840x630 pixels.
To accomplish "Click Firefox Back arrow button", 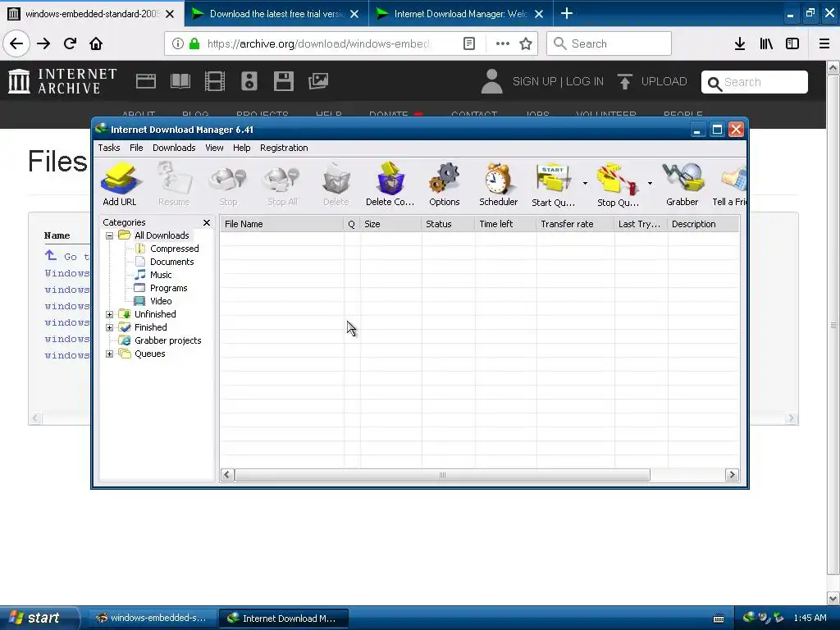I will (16, 43).
